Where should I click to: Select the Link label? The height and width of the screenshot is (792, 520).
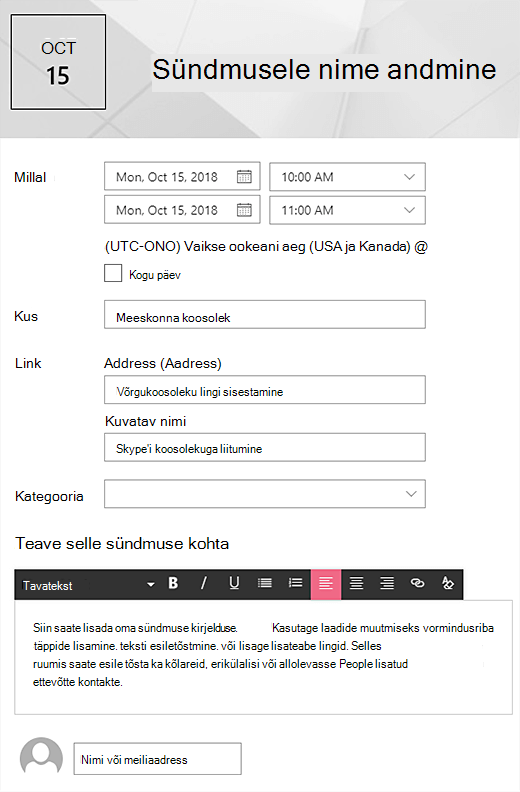coord(28,363)
